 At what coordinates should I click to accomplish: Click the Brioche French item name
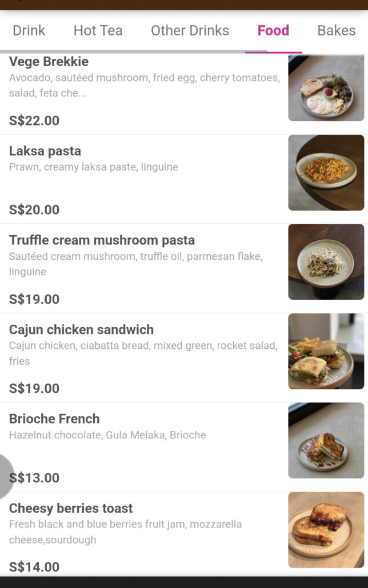[x=54, y=419]
